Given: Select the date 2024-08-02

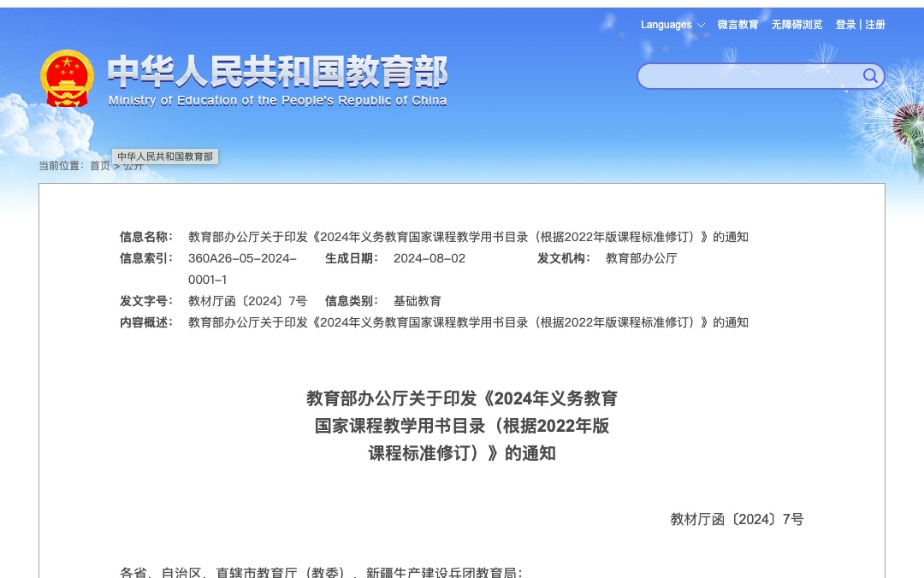Looking at the screenshot, I should coord(429,258).
